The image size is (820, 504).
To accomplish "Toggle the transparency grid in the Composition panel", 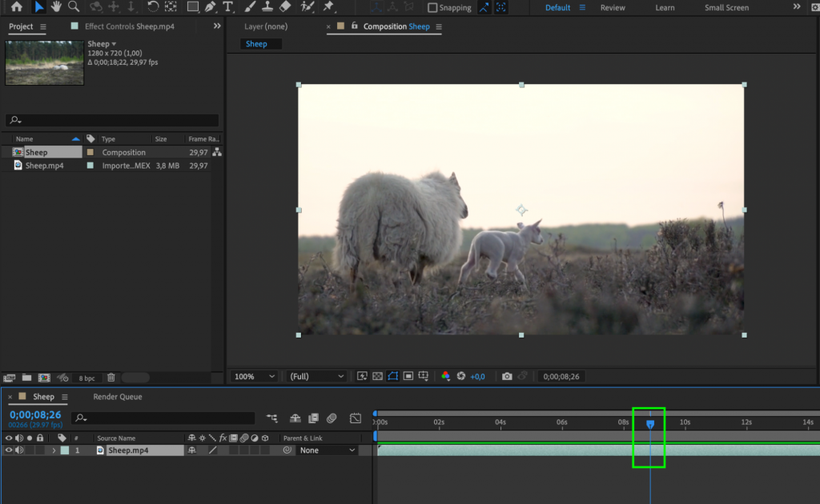I will [377, 376].
